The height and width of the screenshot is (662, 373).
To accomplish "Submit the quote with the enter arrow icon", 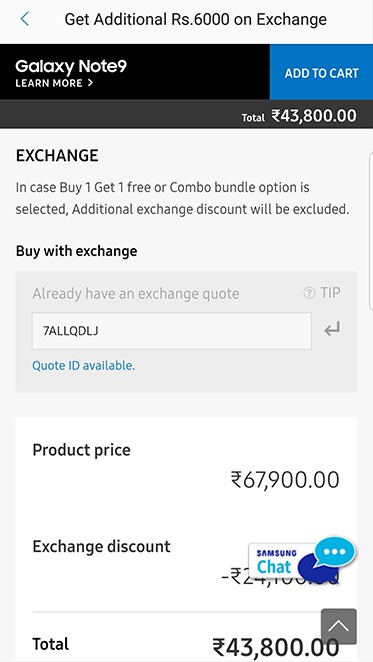I will [x=332, y=329].
